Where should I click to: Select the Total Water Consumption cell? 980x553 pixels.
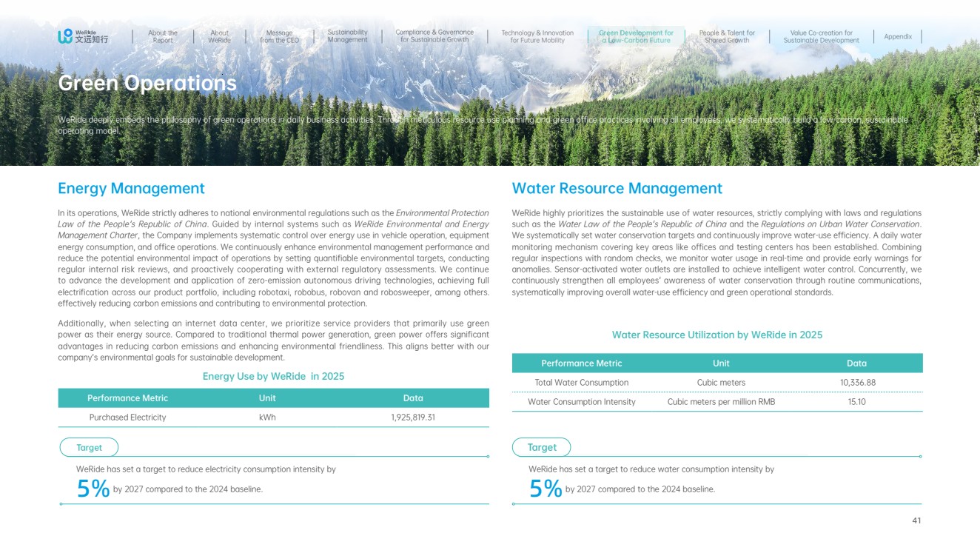(582, 383)
